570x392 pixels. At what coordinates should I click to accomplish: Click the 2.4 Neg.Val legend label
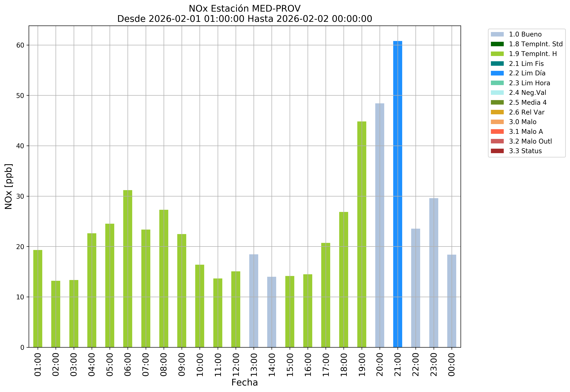527,93
